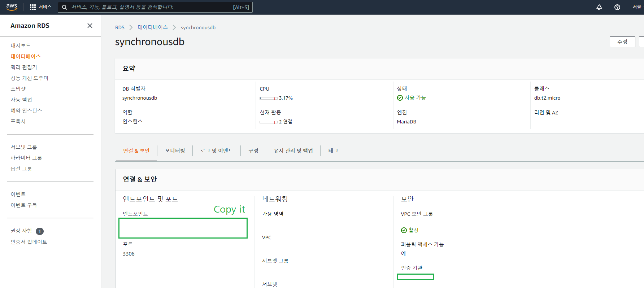
Task: Select the 연결 & 보안 tab
Action: [136, 151]
